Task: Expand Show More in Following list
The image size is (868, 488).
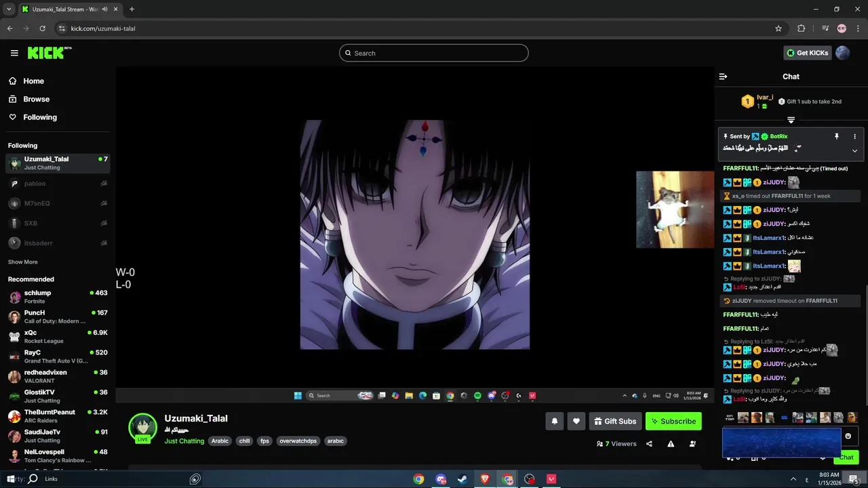Action: (23, 262)
